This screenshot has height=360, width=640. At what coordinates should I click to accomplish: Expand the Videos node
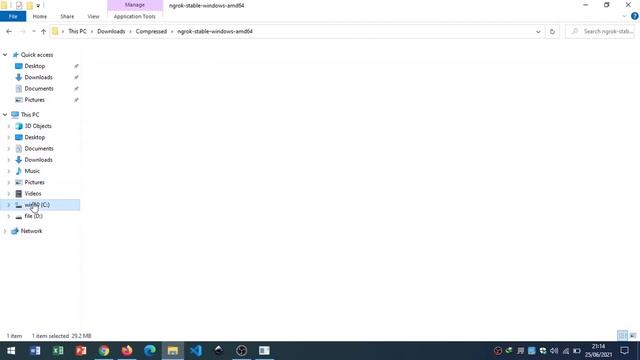point(9,193)
